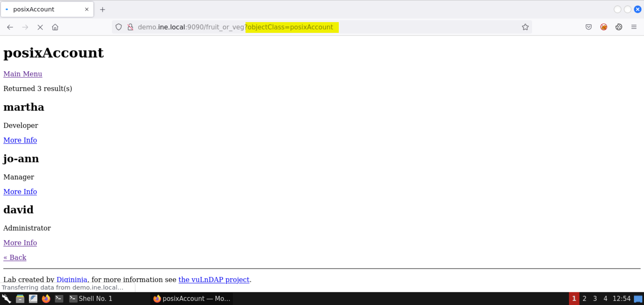Switch to Shell No. 1 in taskbar
This screenshot has height=305, width=644.
pyautogui.click(x=91, y=299)
